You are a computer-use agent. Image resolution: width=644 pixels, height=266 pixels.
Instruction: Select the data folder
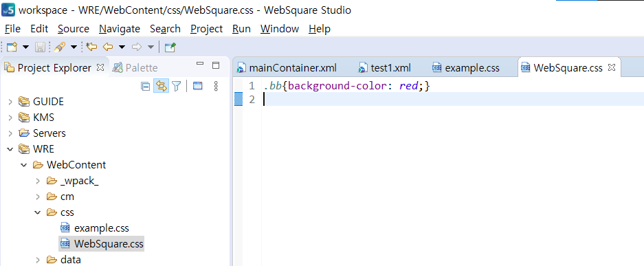pos(71,260)
